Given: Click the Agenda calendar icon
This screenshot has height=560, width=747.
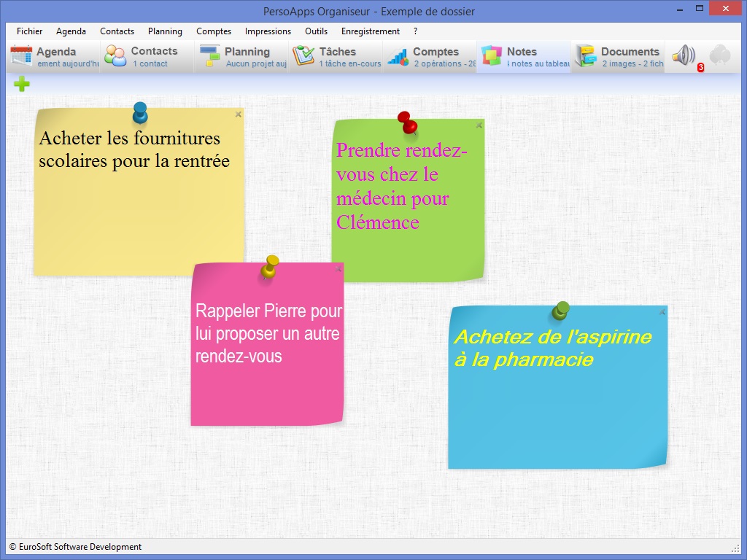Looking at the screenshot, I should coord(21,55).
